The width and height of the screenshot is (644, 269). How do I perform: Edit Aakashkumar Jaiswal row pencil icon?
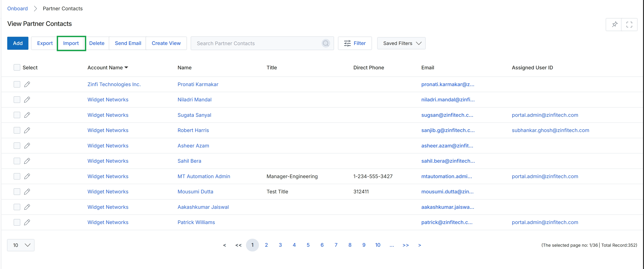pos(27,207)
